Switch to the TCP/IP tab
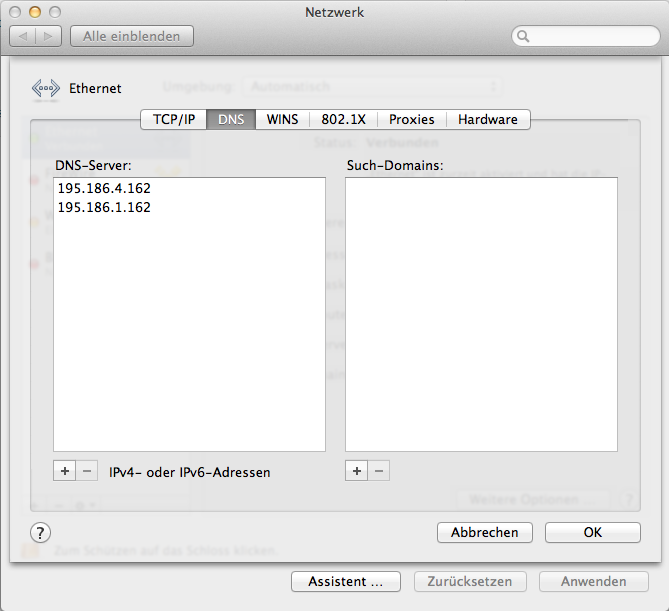 174,119
